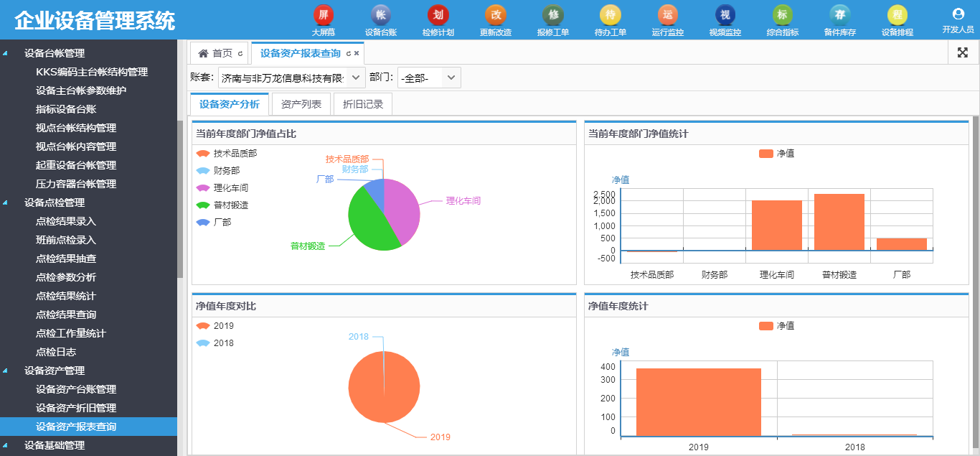Open the 视频监控 top icon
980x456 pixels.
(x=725, y=21)
